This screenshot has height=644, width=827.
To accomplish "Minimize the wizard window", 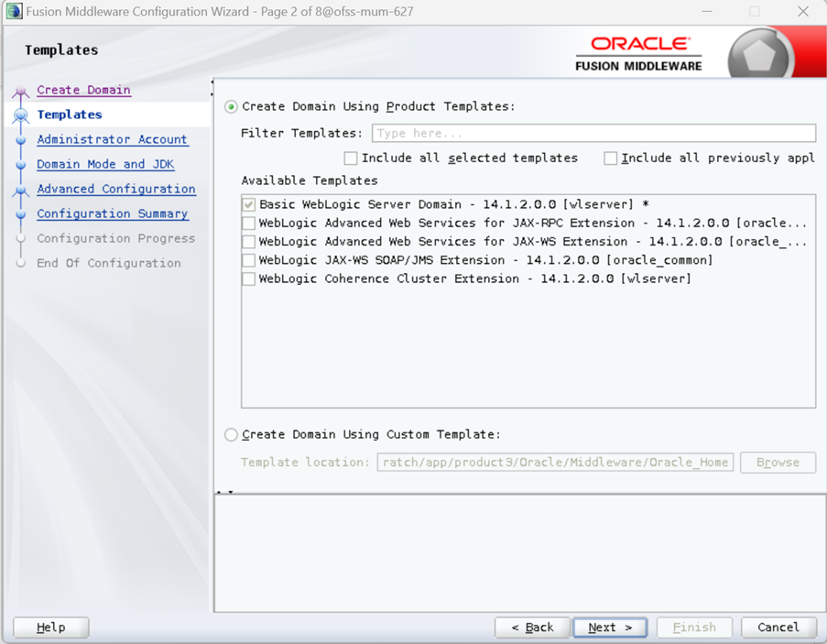I will (x=707, y=12).
